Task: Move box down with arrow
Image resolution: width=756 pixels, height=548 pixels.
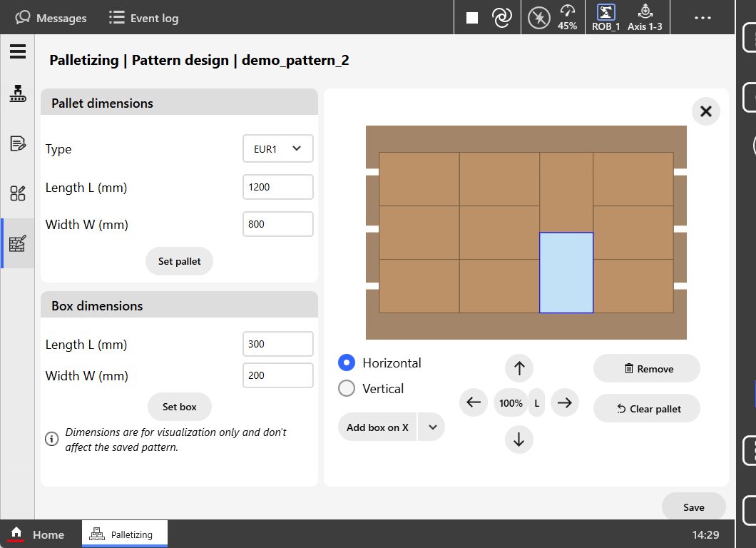Action: 519,440
